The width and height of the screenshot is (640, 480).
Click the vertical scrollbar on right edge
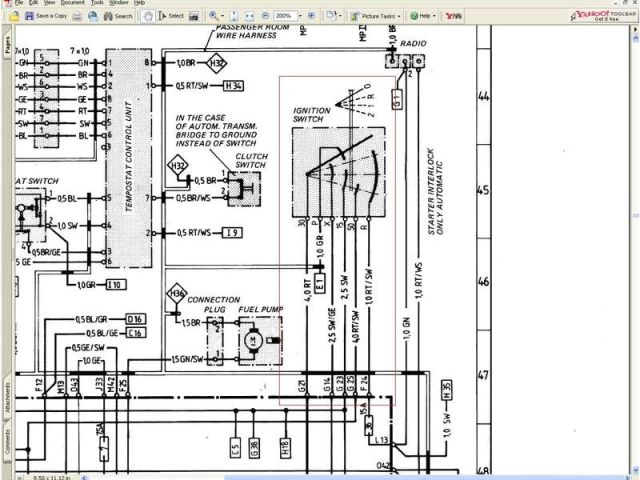pyautogui.click(x=634, y=250)
